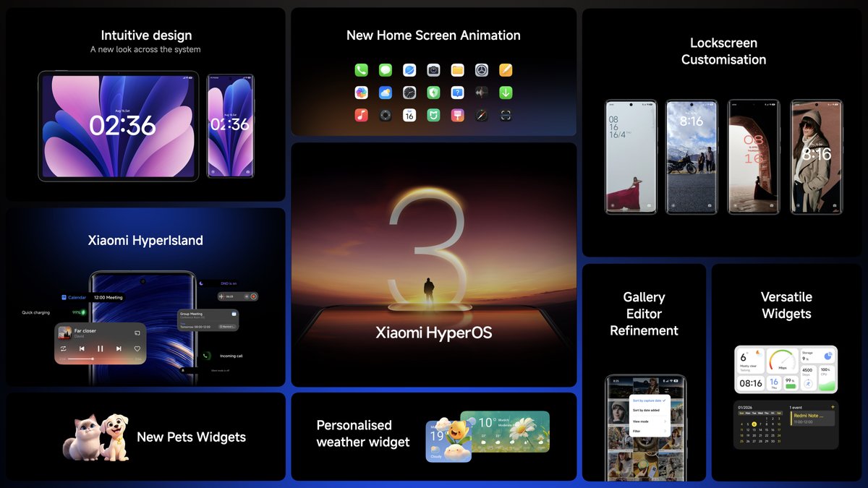Open the Clock app icon
This screenshot has width=868, height=488.
coord(409,93)
